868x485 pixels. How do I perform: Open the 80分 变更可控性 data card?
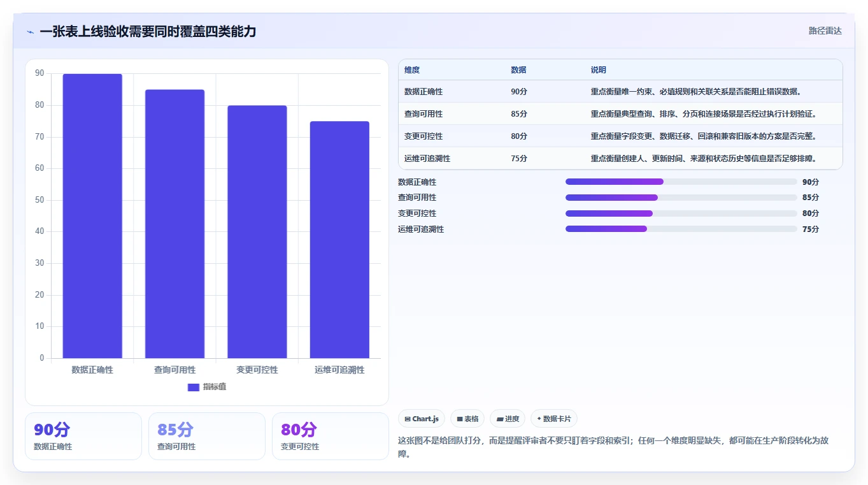(331, 436)
